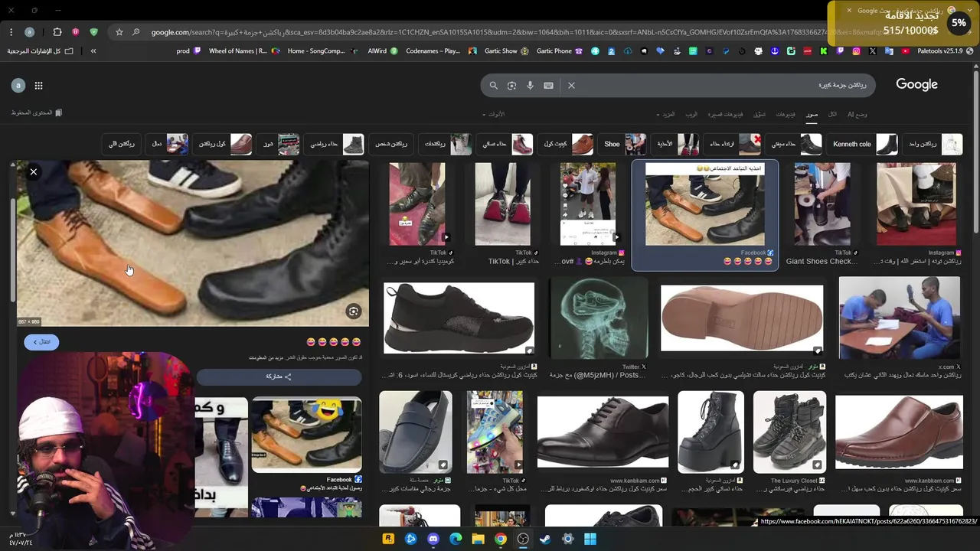Viewport: 980px width, 551px height.
Task: Open the all bookmarks folder
Action: (x=41, y=51)
